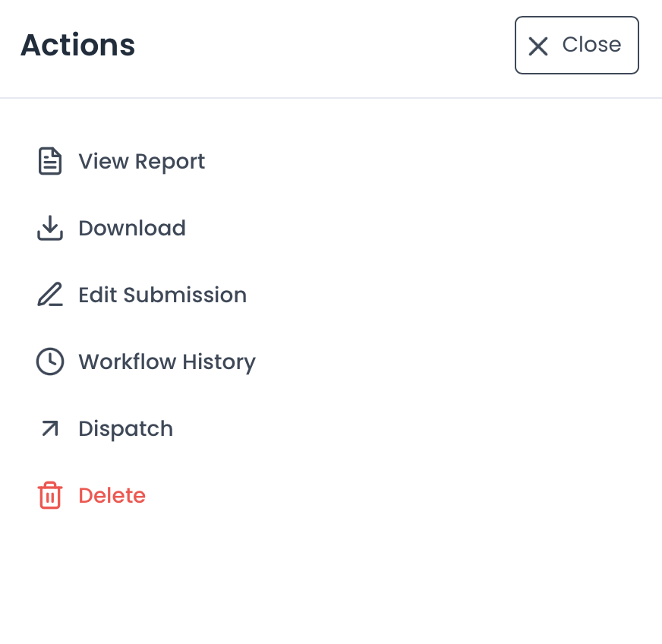Click the document icon beside View Report

[50, 161]
